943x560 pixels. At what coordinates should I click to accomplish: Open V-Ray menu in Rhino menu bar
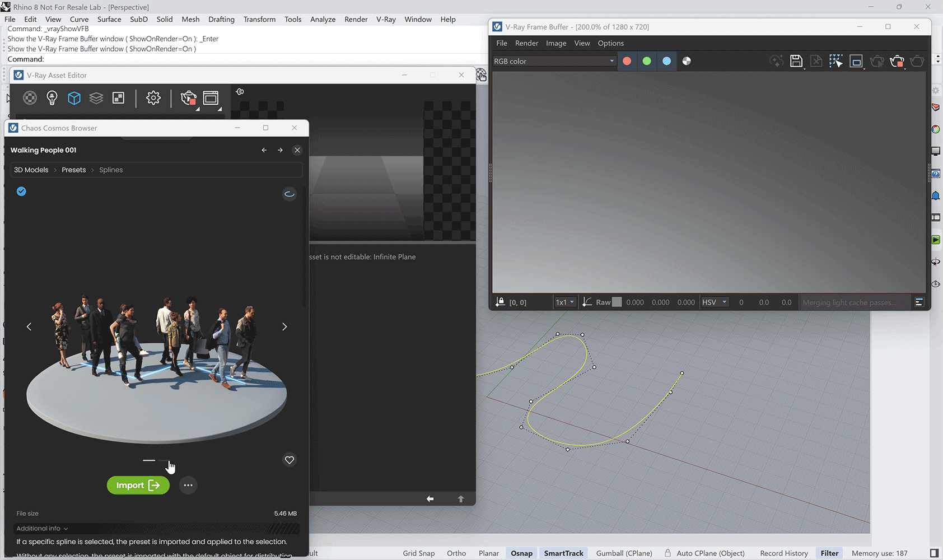pyautogui.click(x=386, y=19)
